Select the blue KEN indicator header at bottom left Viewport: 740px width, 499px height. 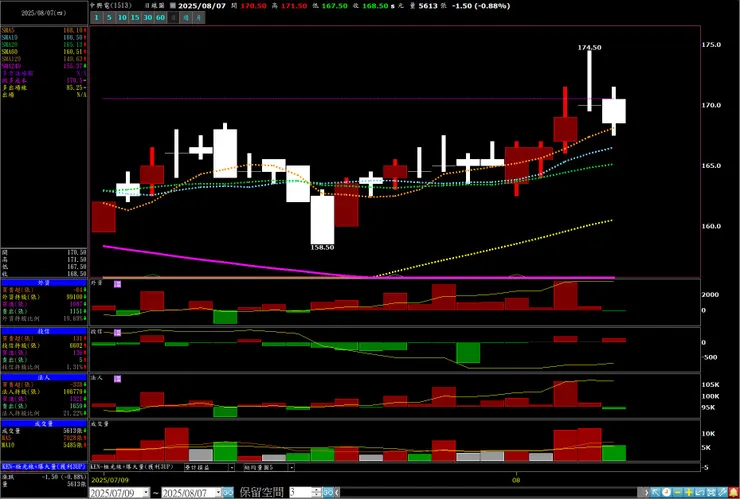click(44, 466)
